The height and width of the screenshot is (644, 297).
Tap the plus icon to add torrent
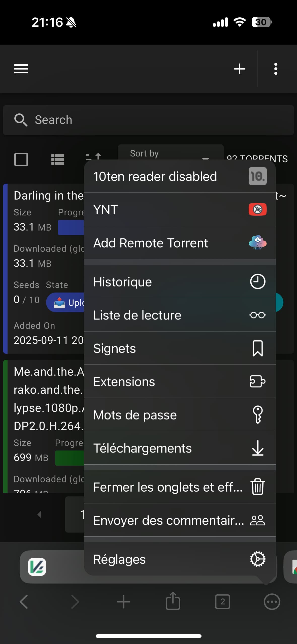click(x=239, y=69)
